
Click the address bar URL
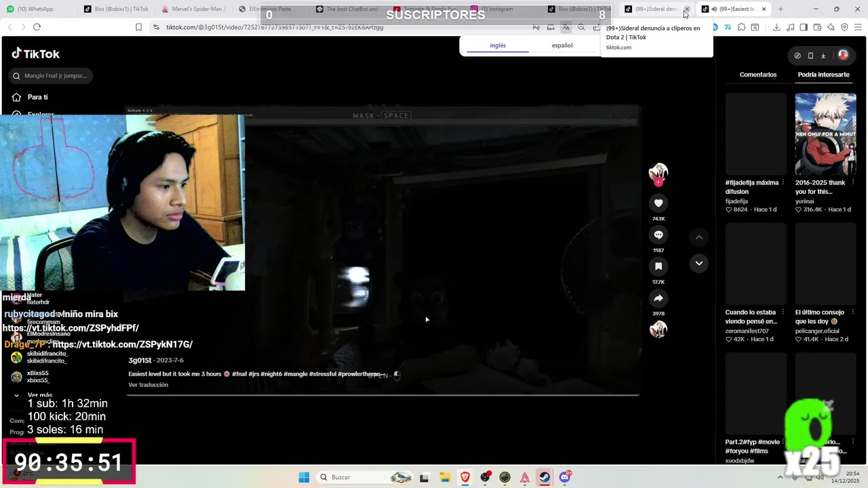(275, 27)
